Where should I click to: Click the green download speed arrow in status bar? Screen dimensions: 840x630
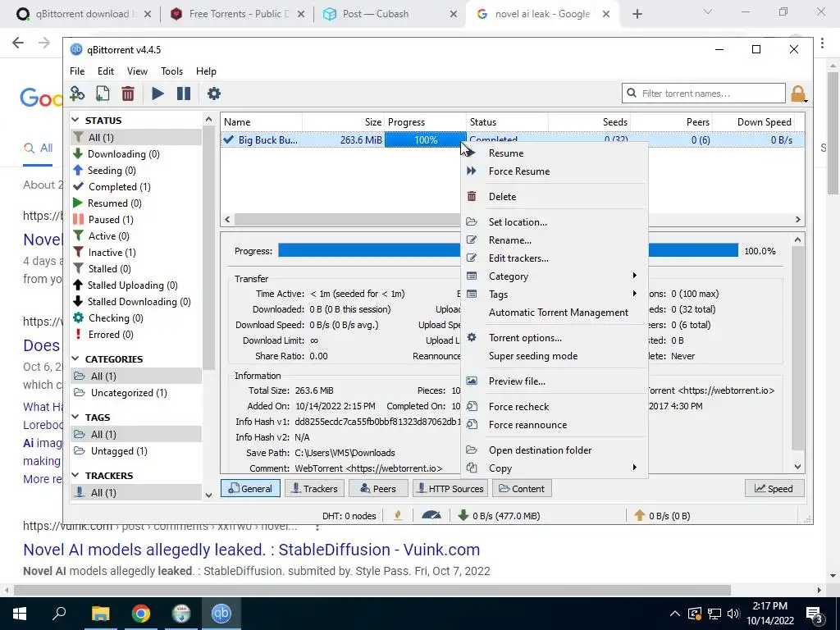463,516
